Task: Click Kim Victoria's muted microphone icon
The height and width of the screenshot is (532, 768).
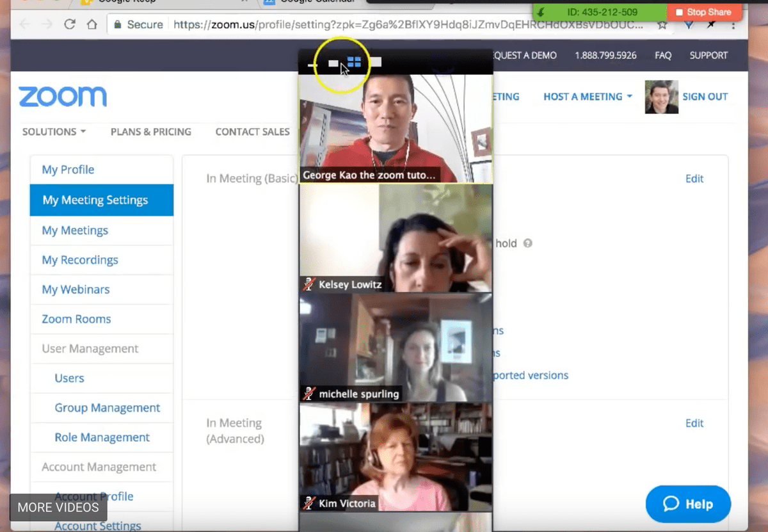Action: tap(309, 503)
